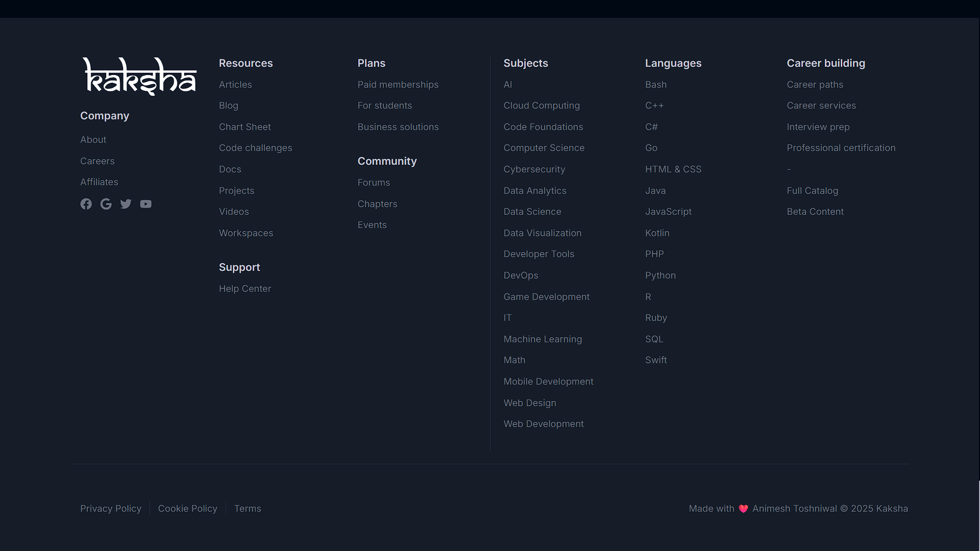
Task: Open the Chapters community link
Action: 378,204
